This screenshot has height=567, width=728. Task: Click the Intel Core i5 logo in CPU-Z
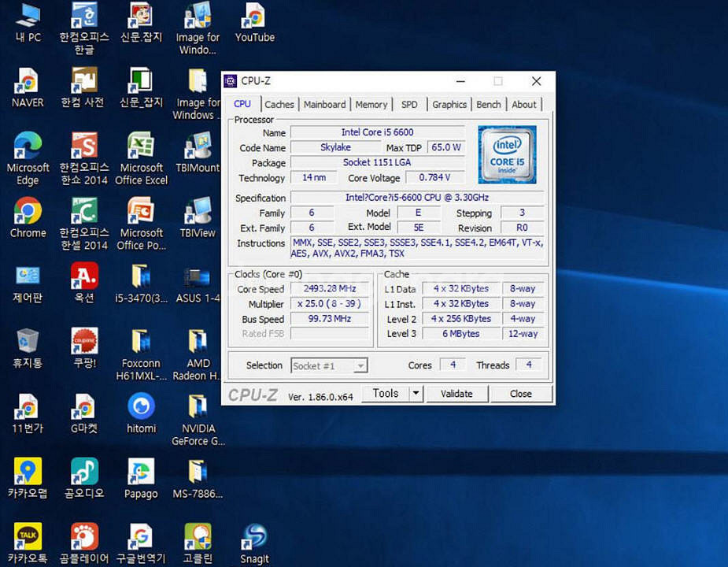point(507,154)
